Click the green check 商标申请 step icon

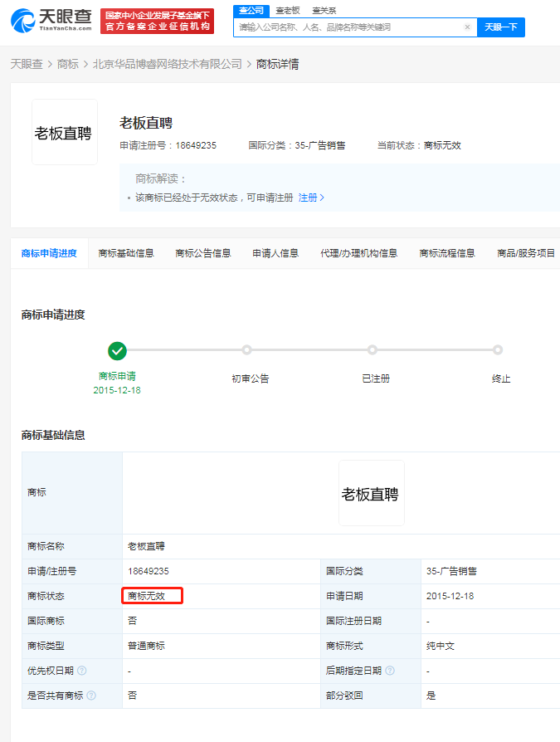117,351
